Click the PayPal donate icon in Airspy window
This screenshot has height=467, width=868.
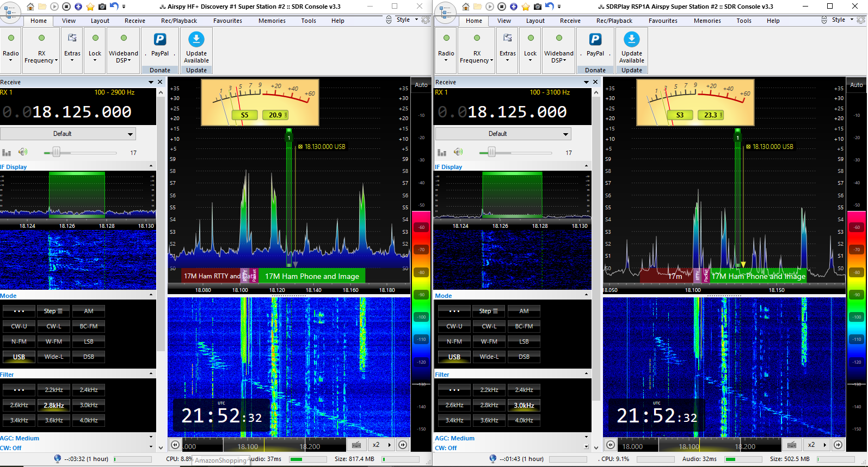coord(160,39)
